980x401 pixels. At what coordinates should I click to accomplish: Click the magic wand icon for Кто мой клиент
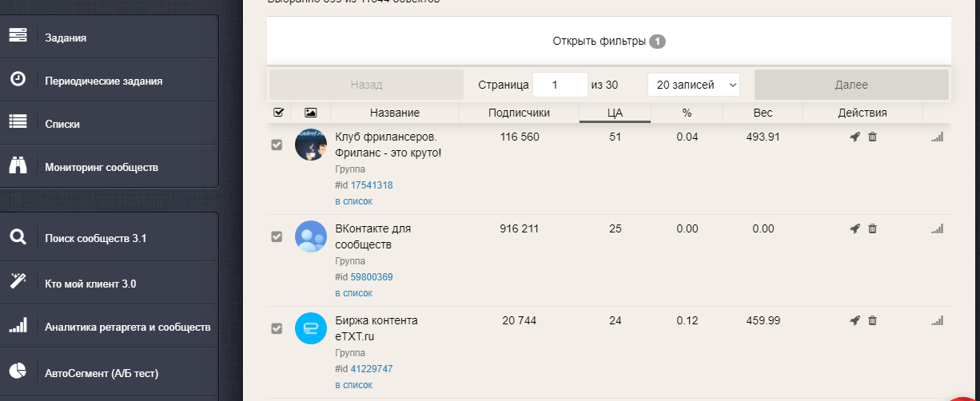coord(18,281)
